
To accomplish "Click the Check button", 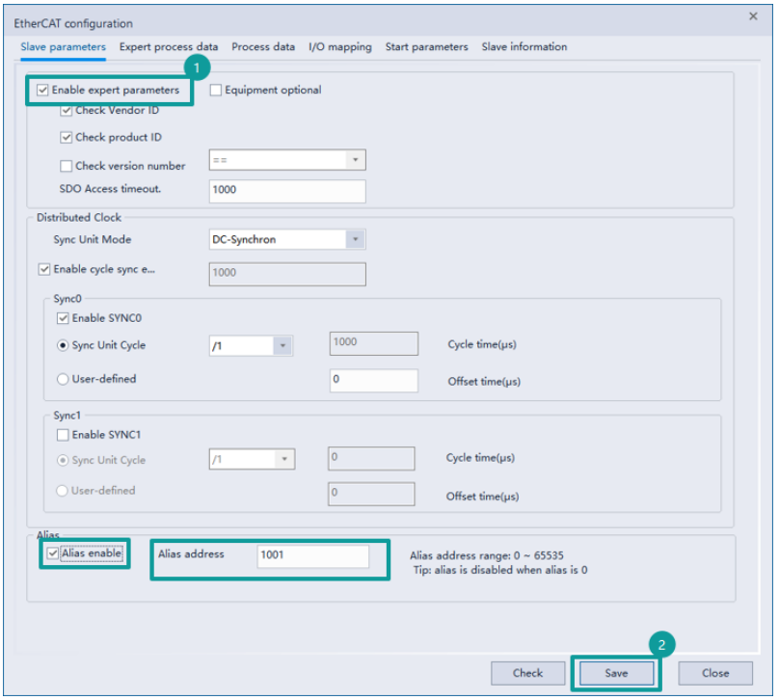I will click(527, 673).
